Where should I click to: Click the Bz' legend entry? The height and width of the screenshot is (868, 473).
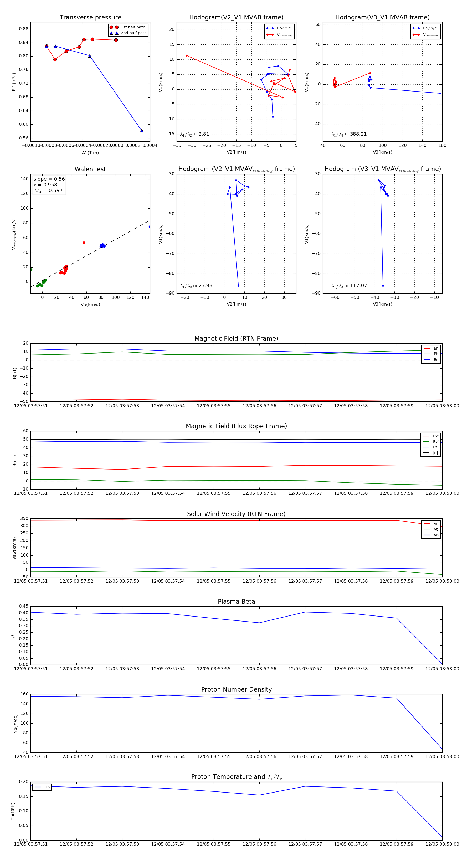tap(431, 447)
